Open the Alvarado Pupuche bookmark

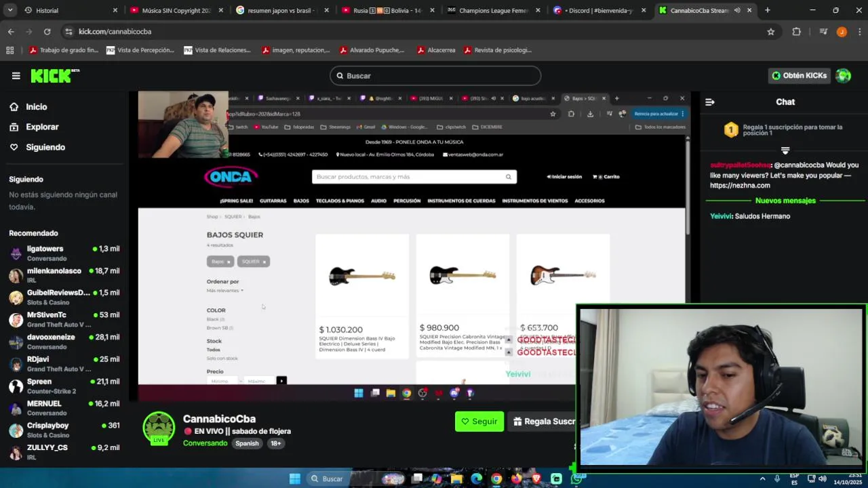click(x=372, y=50)
